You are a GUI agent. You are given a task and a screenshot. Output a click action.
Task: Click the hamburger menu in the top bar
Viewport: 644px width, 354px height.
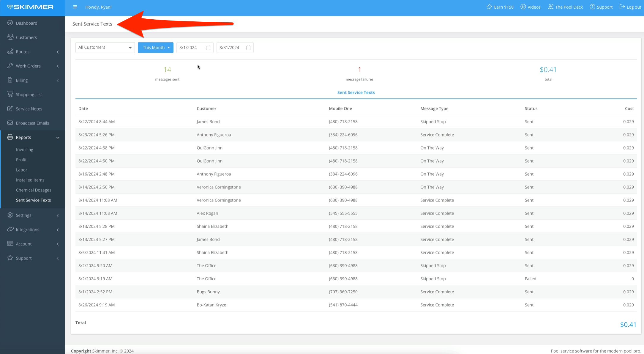(x=75, y=7)
